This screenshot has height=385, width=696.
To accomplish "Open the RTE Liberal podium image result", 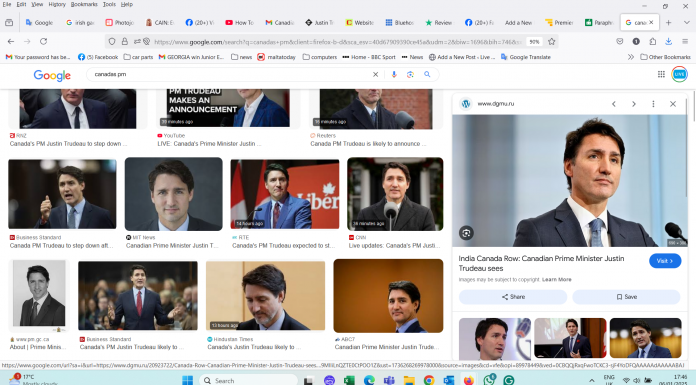I will 285,194.
